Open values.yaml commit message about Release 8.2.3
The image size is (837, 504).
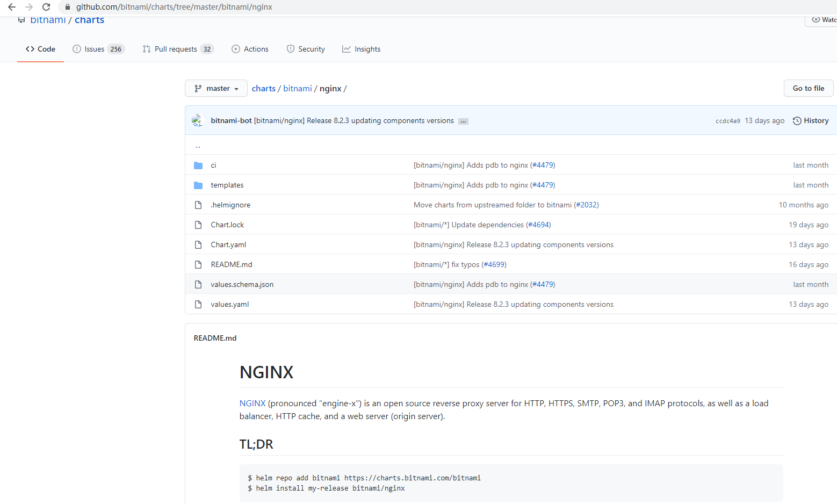(514, 304)
